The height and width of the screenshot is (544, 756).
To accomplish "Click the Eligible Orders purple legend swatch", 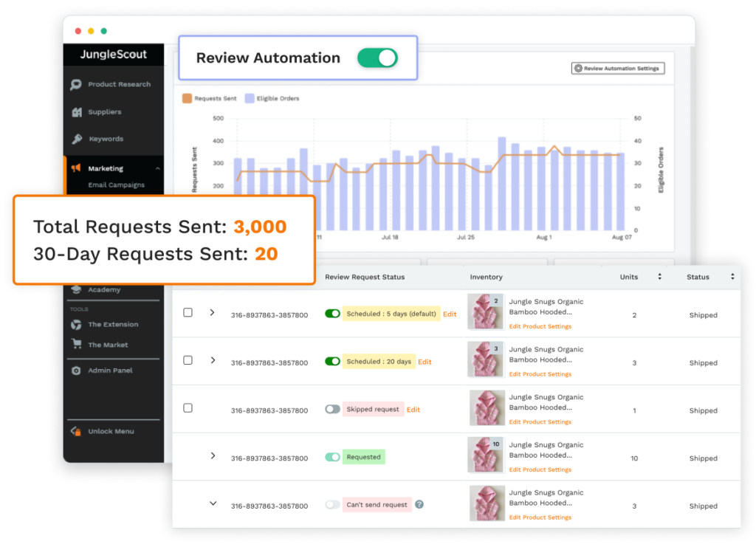I will pos(250,98).
